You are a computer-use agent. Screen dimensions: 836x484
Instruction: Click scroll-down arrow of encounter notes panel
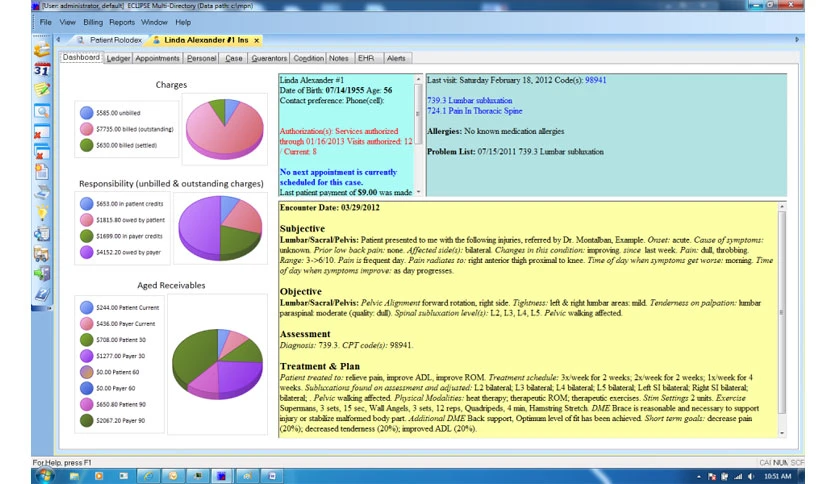pos(782,433)
